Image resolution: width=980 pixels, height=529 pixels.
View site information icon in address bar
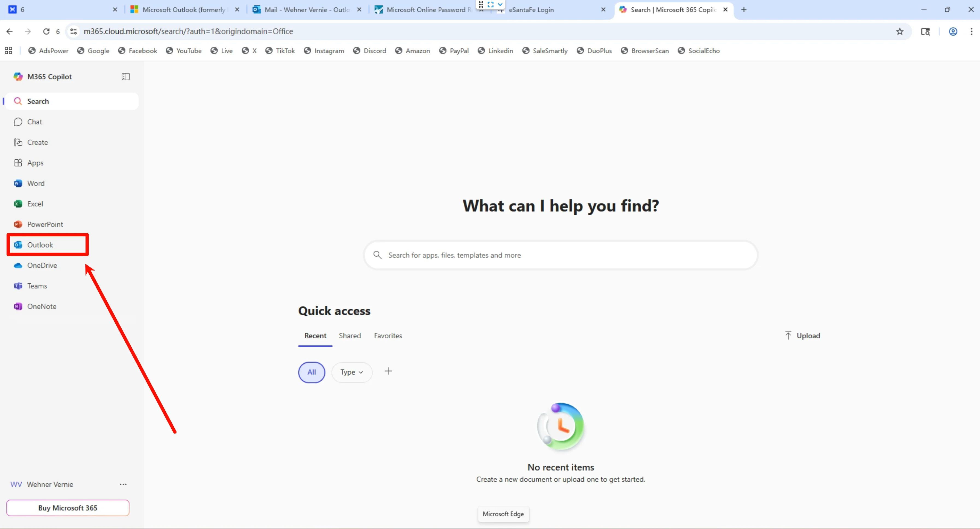click(x=74, y=31)
